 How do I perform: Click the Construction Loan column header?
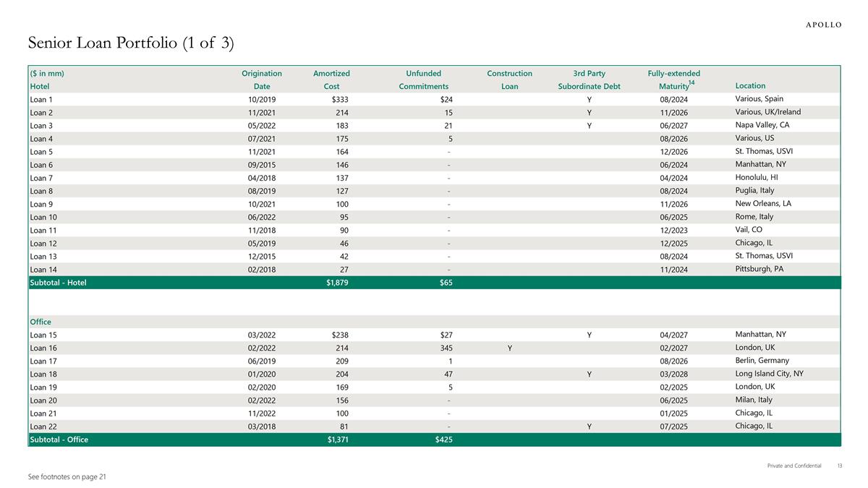509,80
